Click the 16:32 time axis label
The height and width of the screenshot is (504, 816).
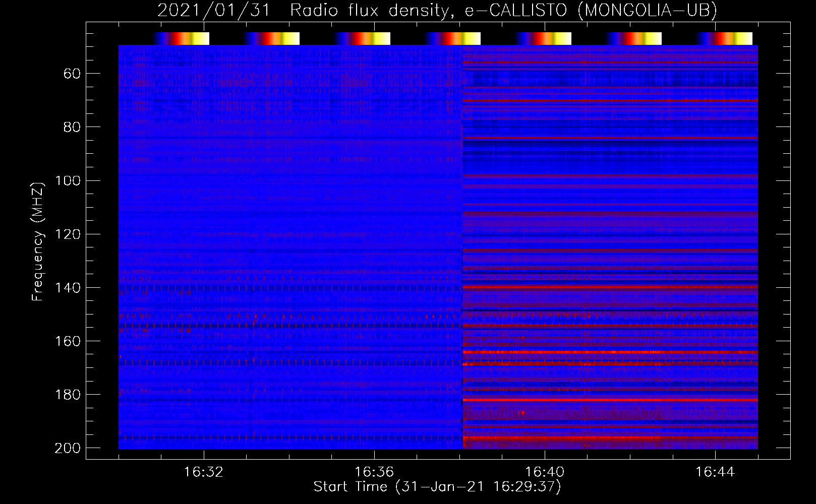click(x=204, y=472)
